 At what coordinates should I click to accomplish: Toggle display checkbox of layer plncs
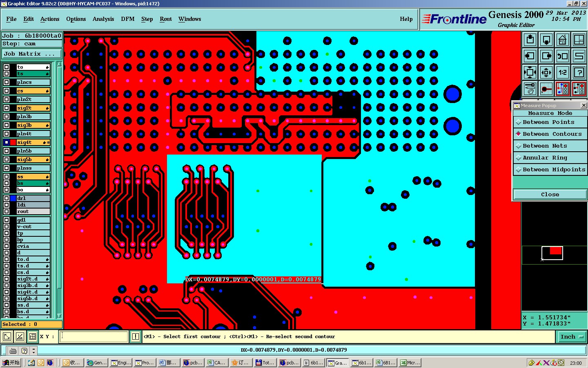pyautogui.click(x=7, y=82)
